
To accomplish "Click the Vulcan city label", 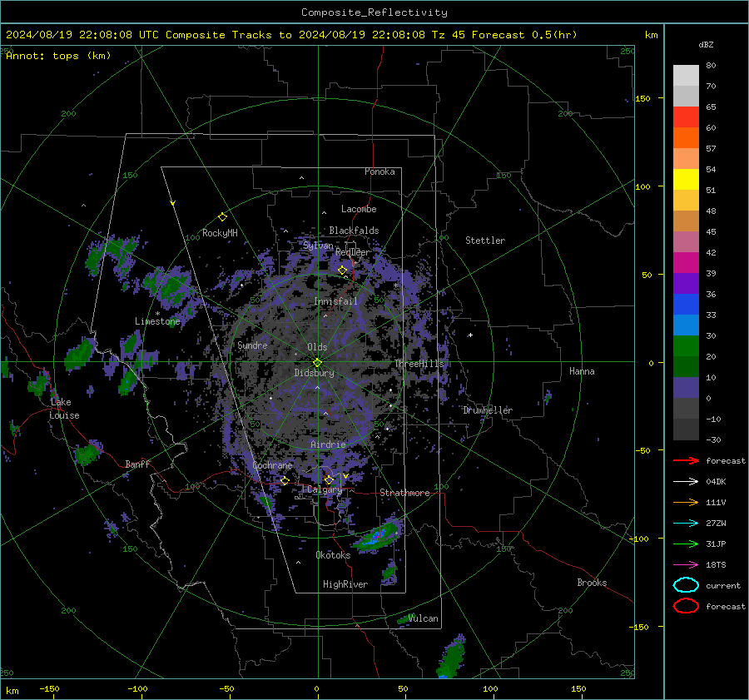I will (424, 618).
